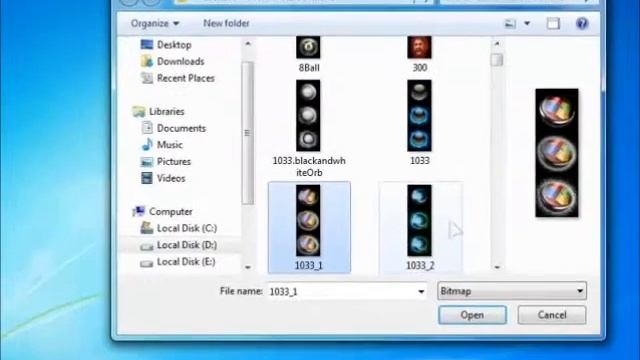Click the Libraries icon
The image size is (640, 360).
click(x=139, y=111)
